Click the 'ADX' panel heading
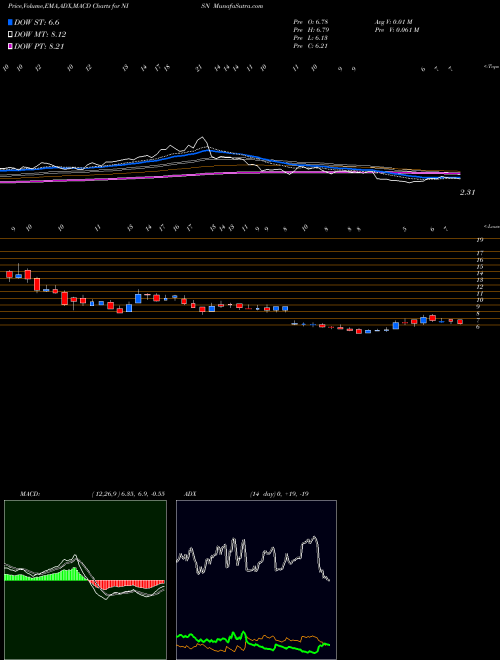Viewport: 500px width, 660px height. (x=190, y=494)
